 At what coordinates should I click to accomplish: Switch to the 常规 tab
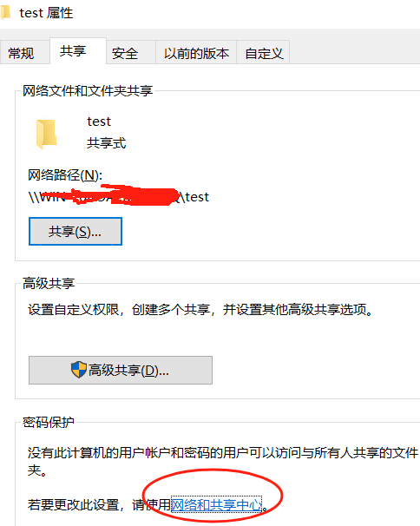(22, 53)
